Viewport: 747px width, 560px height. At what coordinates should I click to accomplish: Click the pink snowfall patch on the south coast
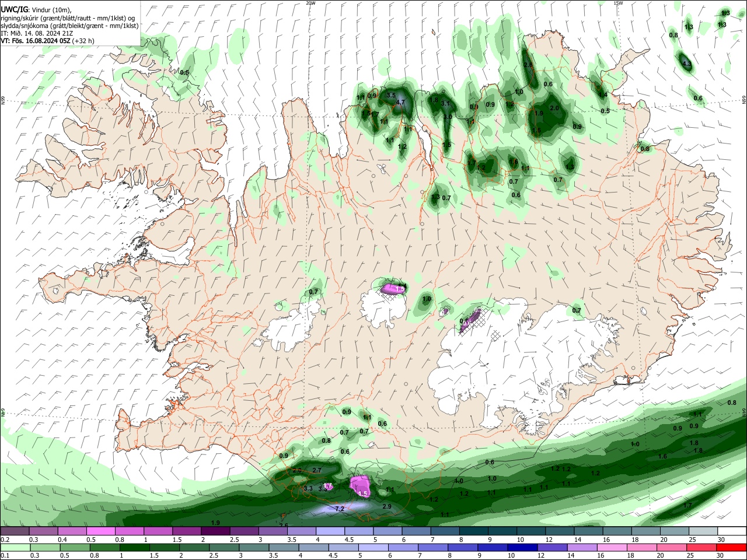[360, 486]
